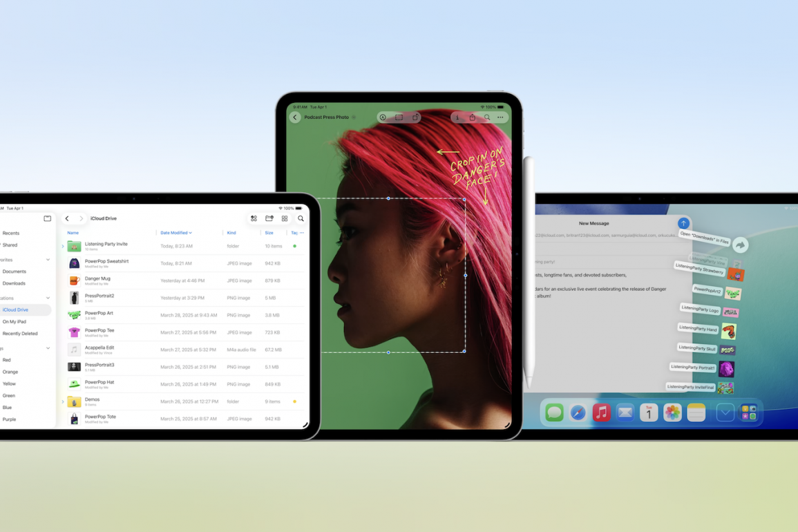Open the PowerPop Sweatshirt file thumbnail
The width and height of the screenshot is (798, 532).
tap(74, 263)
